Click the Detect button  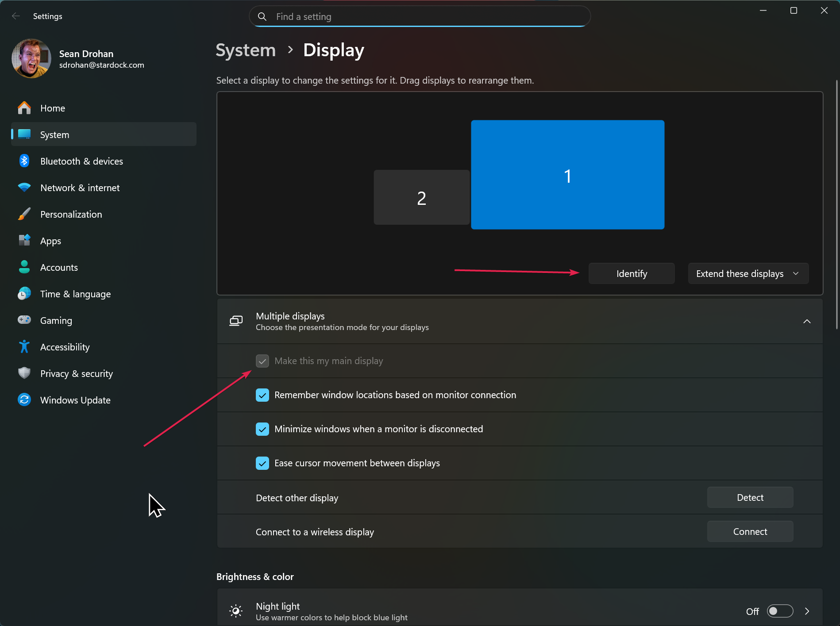(750, 498)
